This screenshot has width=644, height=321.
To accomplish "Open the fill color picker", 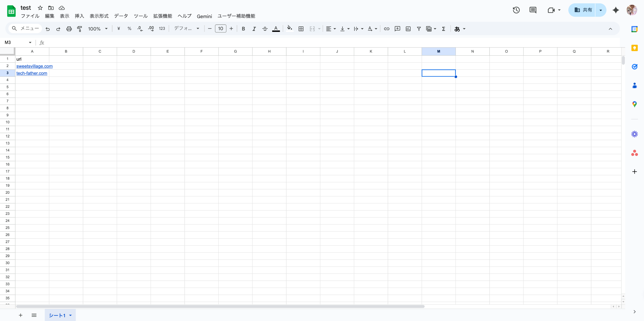I will [290, 29].
